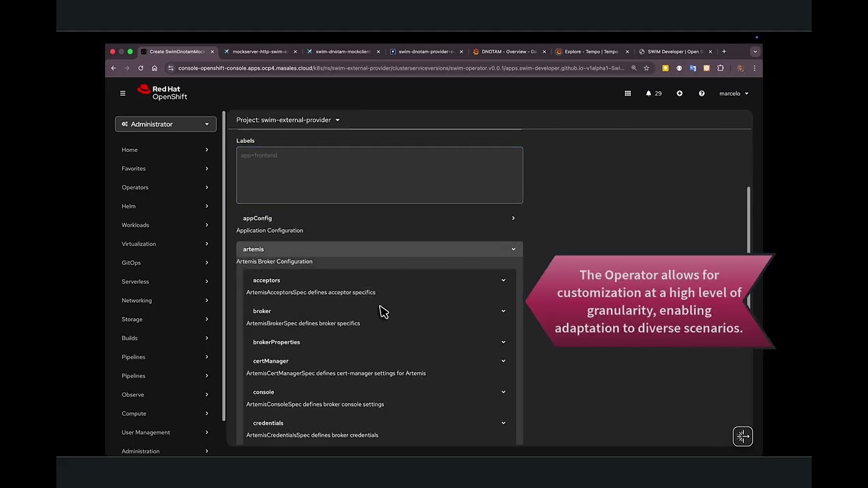Reload the page with refresh icon
The height and width of the screenshot is (488, 868).
click(140, 68)
